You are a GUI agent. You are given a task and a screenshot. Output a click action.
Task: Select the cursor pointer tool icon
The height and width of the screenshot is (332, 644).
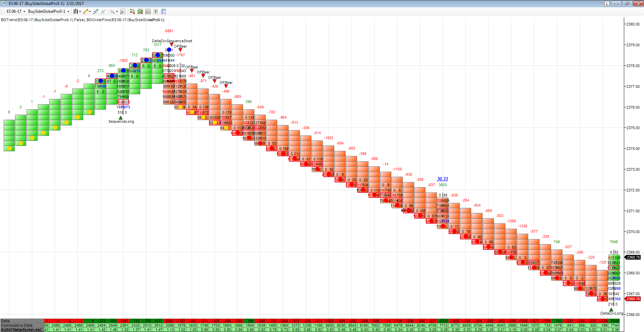112,11
